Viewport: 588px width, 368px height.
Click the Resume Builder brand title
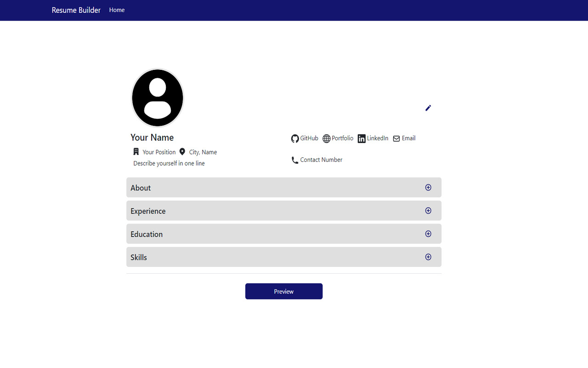pos(76,10)
